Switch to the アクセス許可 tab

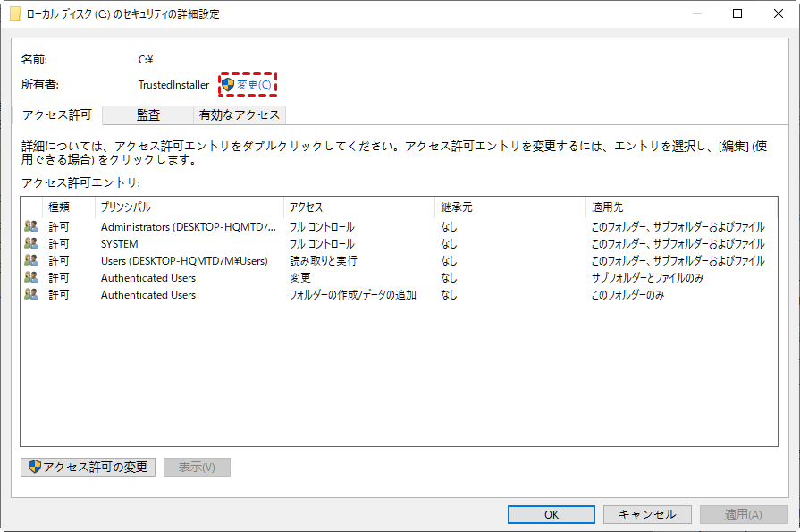56,114
